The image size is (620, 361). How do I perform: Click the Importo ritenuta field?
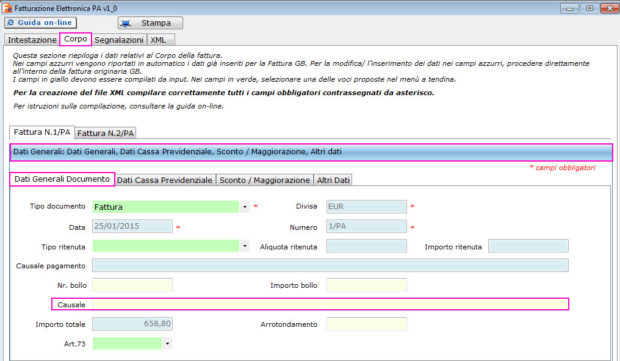pyautogui.click(x=528, y=246)
